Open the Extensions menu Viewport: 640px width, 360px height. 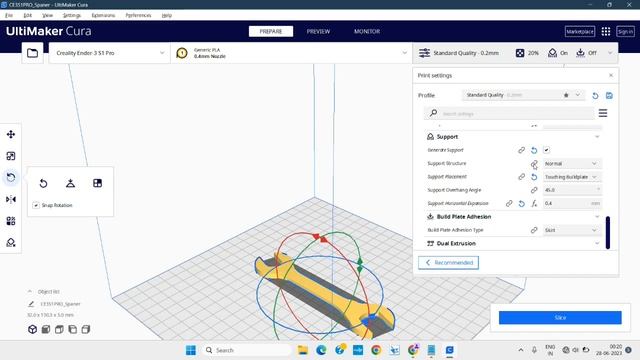click(x=103, y=15)
